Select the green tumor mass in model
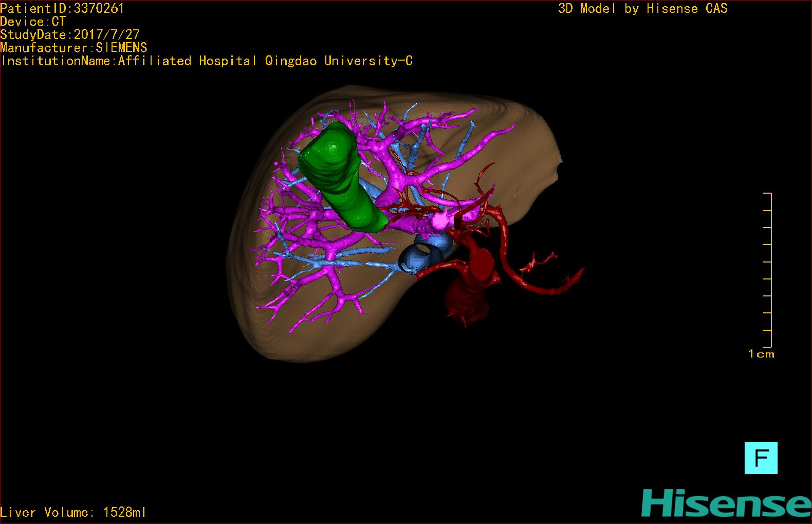 pos(343,177)
